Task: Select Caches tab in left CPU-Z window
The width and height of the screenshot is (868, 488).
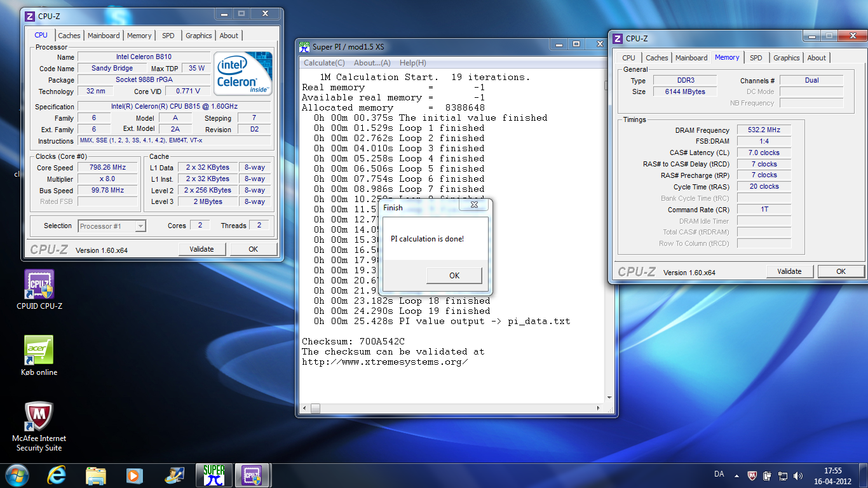Action: (x=69, y=36)
